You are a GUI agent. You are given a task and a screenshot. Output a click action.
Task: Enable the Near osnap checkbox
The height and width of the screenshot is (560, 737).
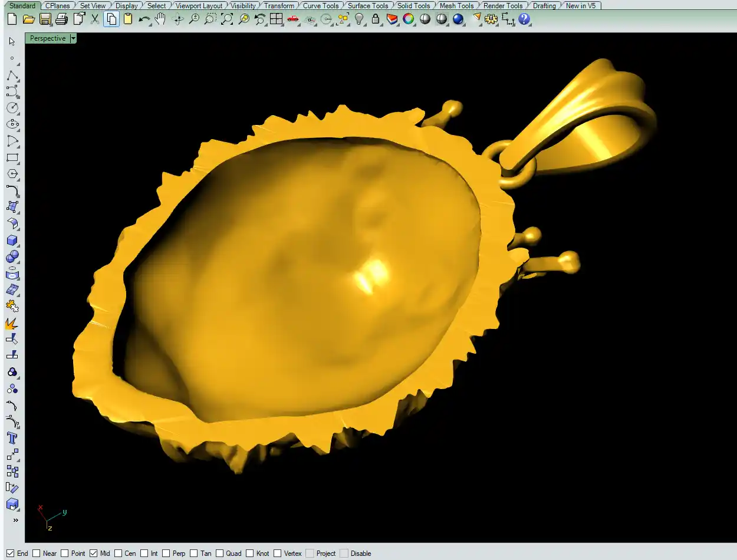[37, 553]
